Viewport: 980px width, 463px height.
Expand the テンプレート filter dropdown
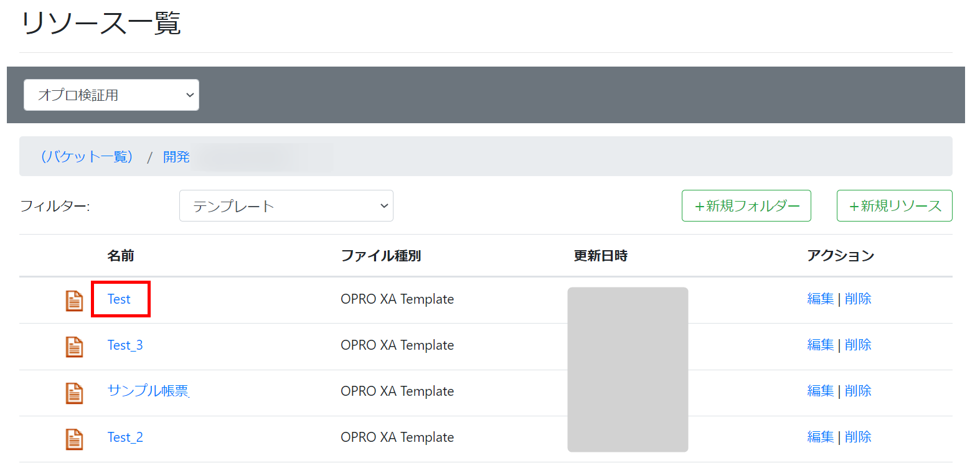(x=286, y=206)
